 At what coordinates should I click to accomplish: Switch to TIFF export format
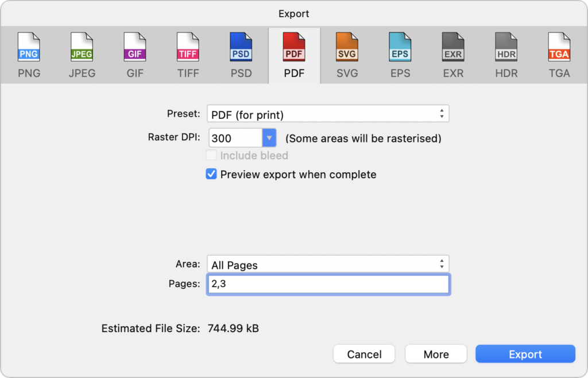(188, 55)
